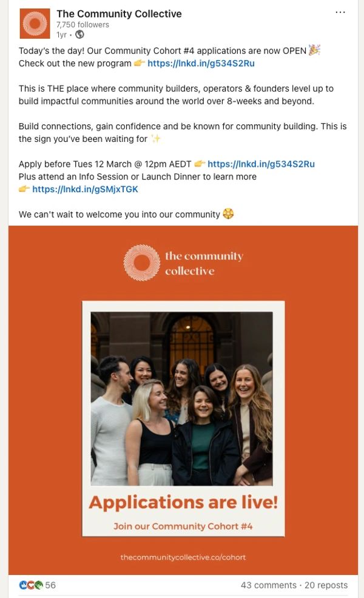This screenshot has width=364, height=598.
Task: Open the link following "12pm AEDT"
Action: tap(261, 164)
